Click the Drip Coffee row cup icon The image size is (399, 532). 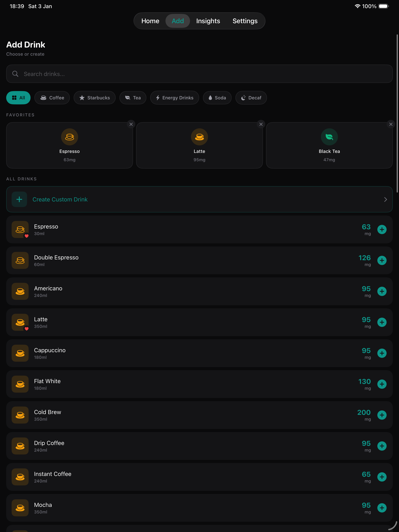(20, 446)
